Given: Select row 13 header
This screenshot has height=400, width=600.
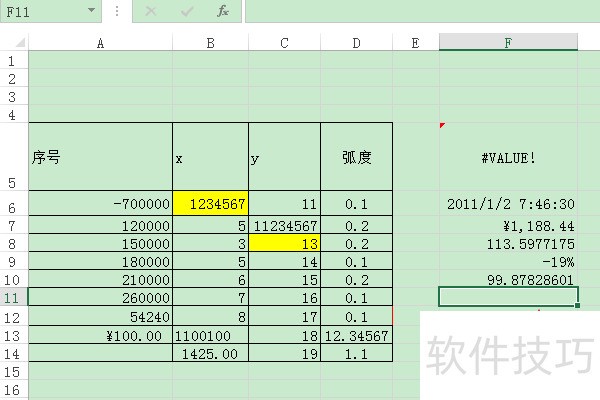Looking at the screenshot, I should pos(12,335).
